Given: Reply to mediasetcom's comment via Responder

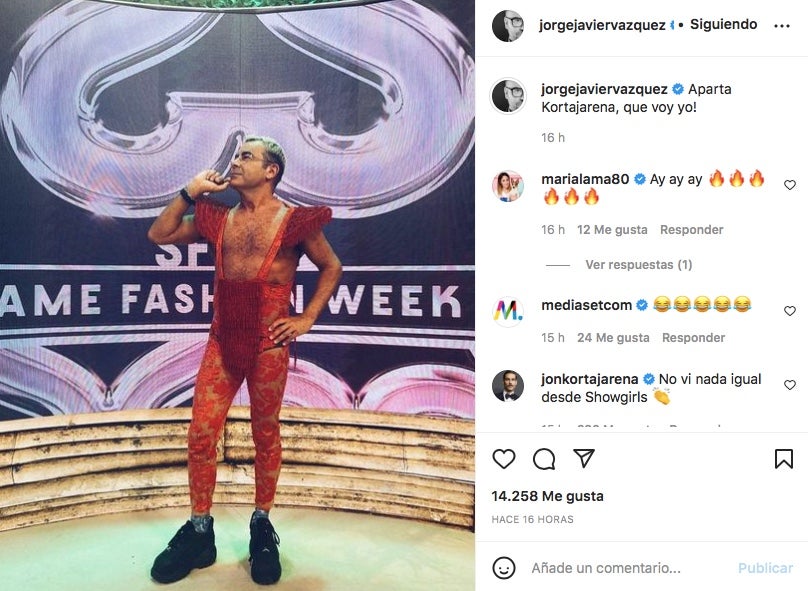Looking at the screenshot, I should (693, 338).
